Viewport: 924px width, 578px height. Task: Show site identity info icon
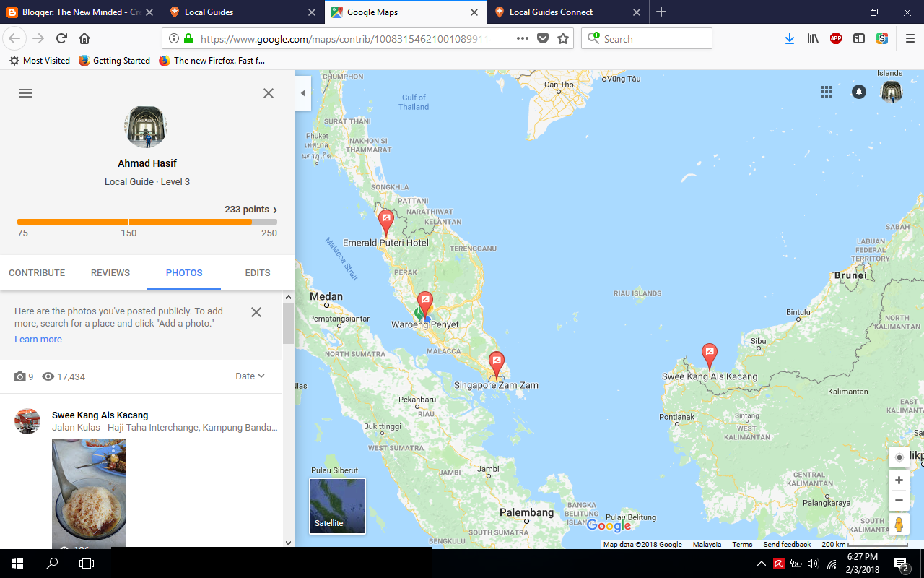tap(175, 39)
